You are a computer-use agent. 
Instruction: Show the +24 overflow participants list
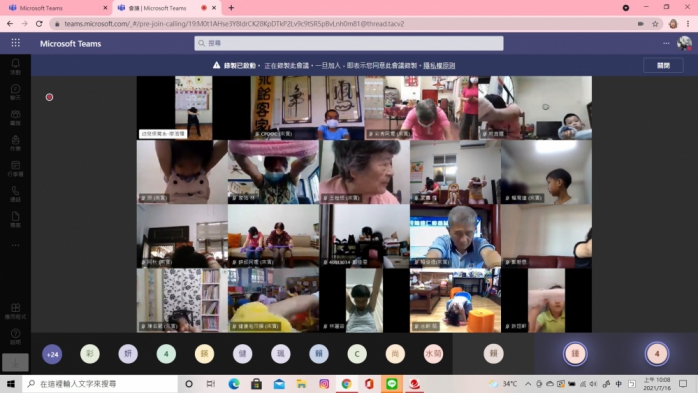(x=52, y=354)
